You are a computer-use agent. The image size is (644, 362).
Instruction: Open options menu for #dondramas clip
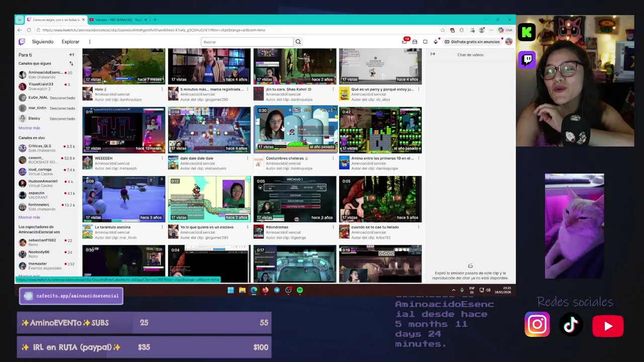pos(333,227)
